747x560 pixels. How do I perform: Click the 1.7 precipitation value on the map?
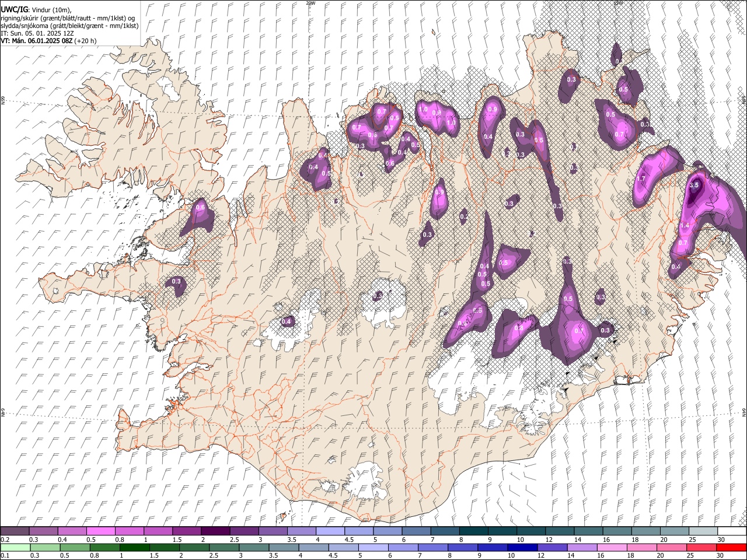(x=640, y=178)
